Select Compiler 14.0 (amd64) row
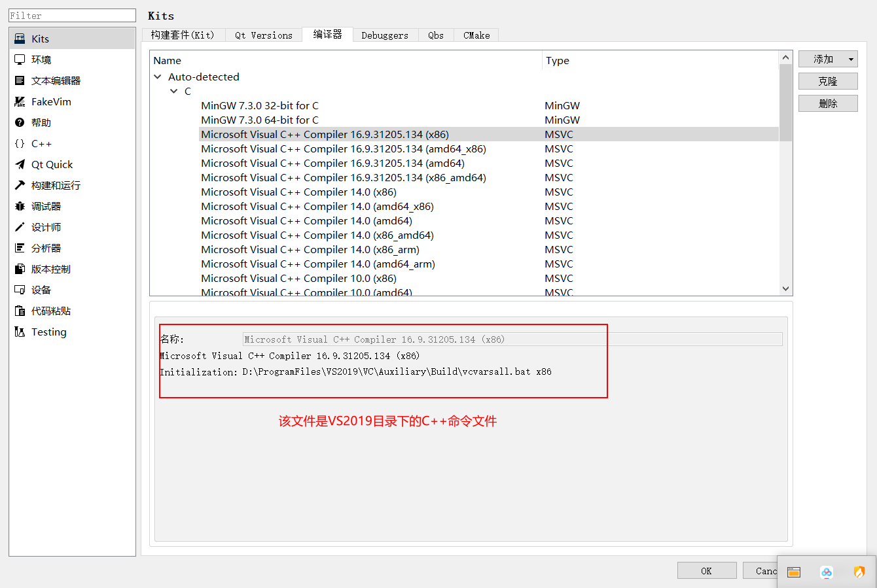The width and height of the screenshot is (877, 588). pyautogui.click(x=489, y=220)
